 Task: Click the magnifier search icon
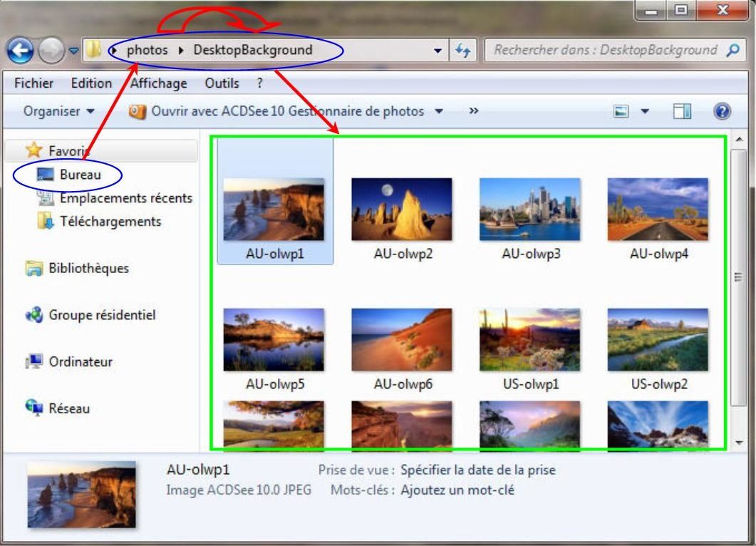click(733, 50)
